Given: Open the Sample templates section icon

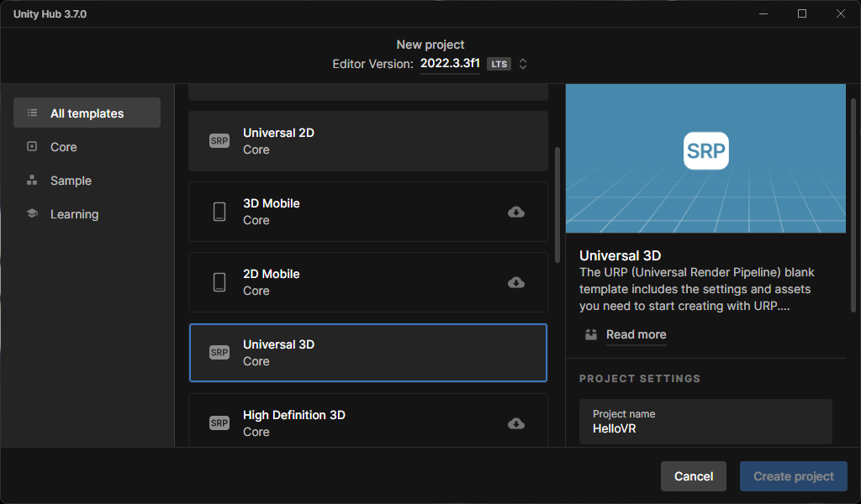Looking at the screenshot, I should point(32,180).
